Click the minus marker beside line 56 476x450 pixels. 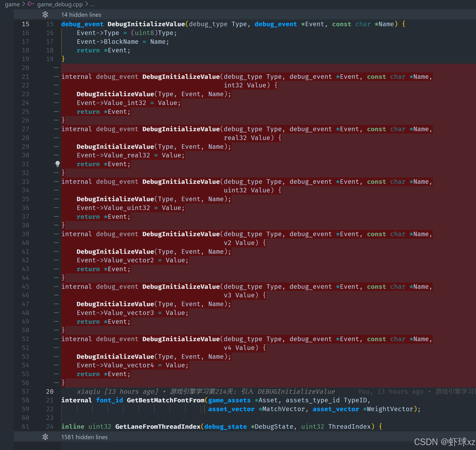(56, 383)
